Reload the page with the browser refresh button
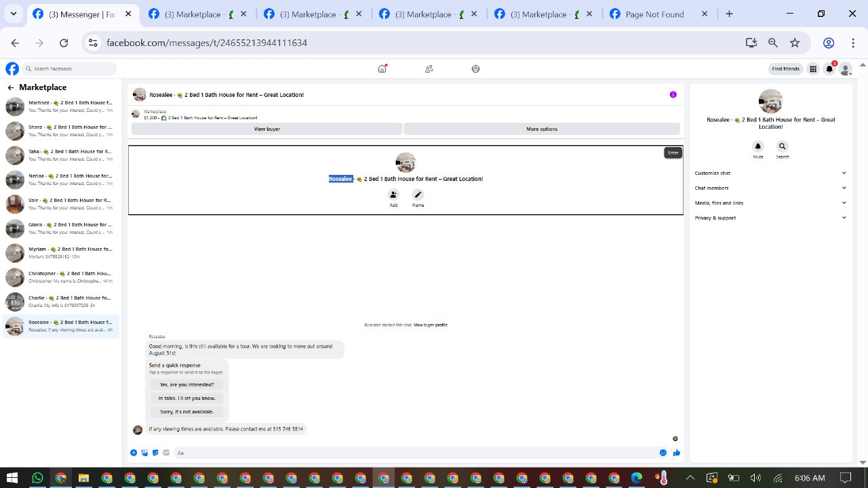 coord(64,43)
